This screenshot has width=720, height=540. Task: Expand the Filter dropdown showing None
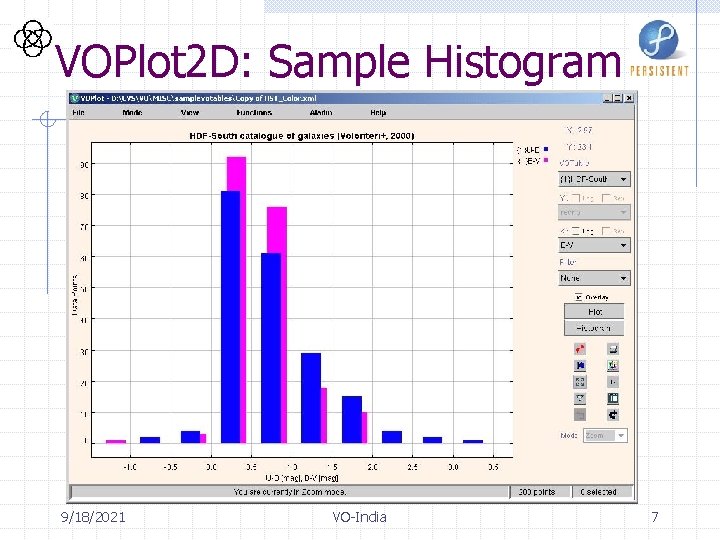[594, 278]
